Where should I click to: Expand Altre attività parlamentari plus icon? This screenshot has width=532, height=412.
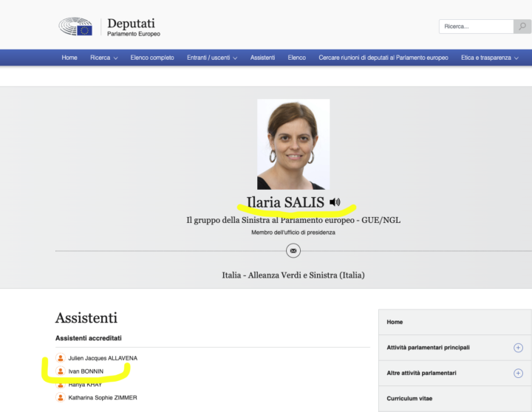point(518,373)
